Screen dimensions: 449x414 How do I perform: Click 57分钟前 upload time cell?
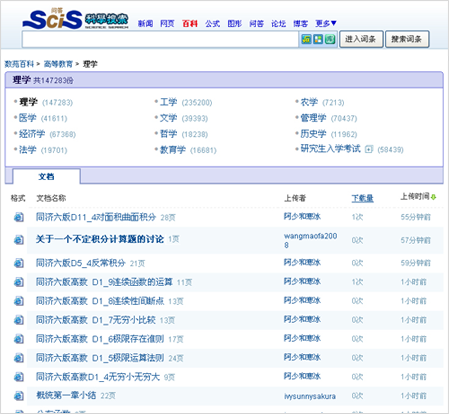pos(416,240)
